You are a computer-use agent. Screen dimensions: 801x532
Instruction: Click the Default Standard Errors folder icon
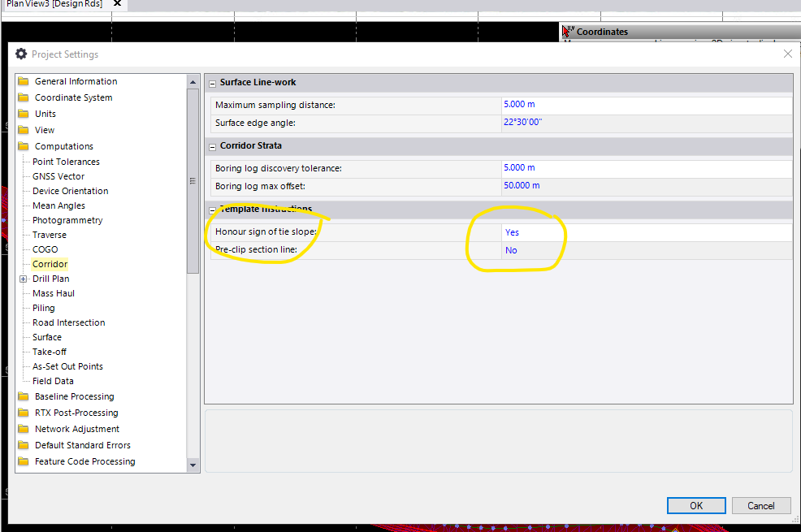click(x=23, y=445)
